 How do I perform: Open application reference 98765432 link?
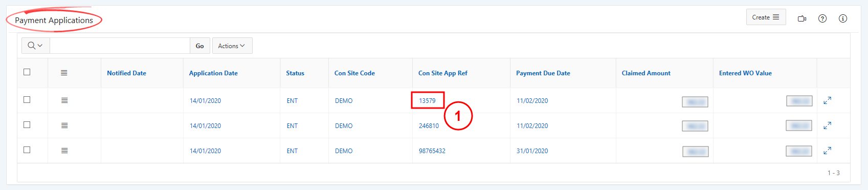432,151
